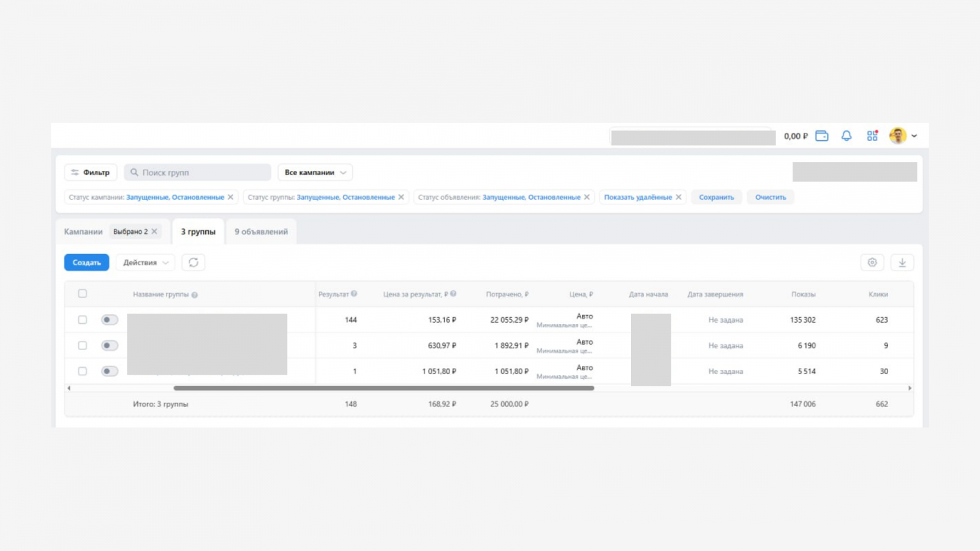Click the 147 006 total impressions
Image resolution: width=980 pixels, height=551 pixels.
(803, 404)
